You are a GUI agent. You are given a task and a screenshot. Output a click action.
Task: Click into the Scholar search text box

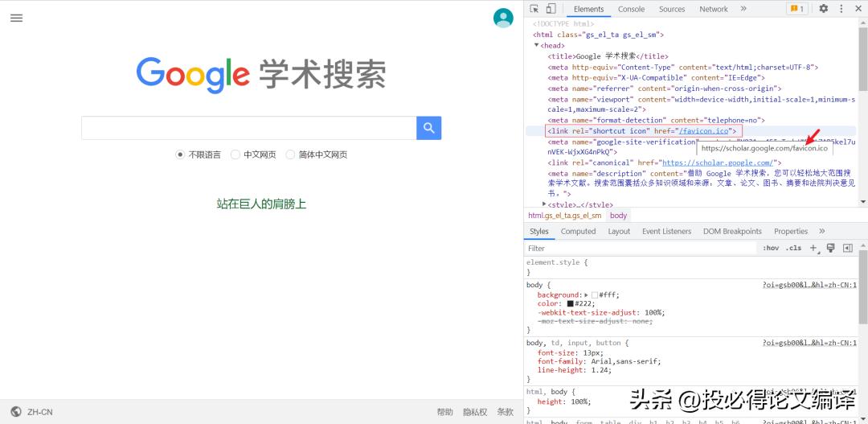pyautogui.click(x=248, y=128)
